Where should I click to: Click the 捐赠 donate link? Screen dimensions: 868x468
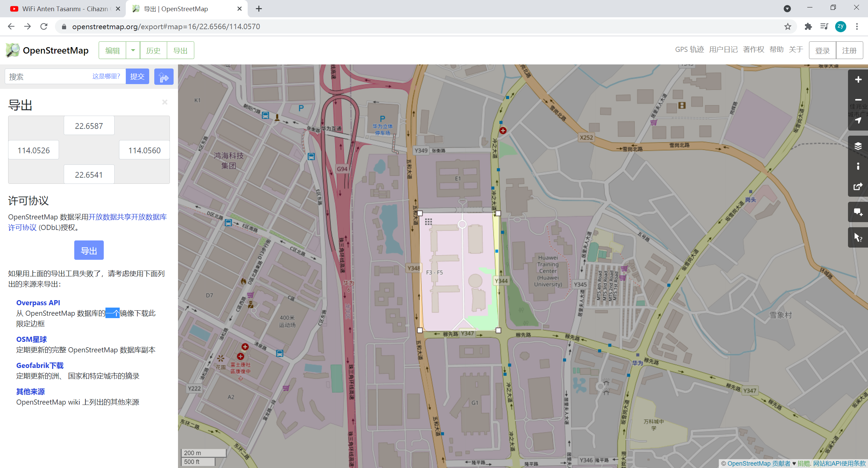click(x=803, y=463)
